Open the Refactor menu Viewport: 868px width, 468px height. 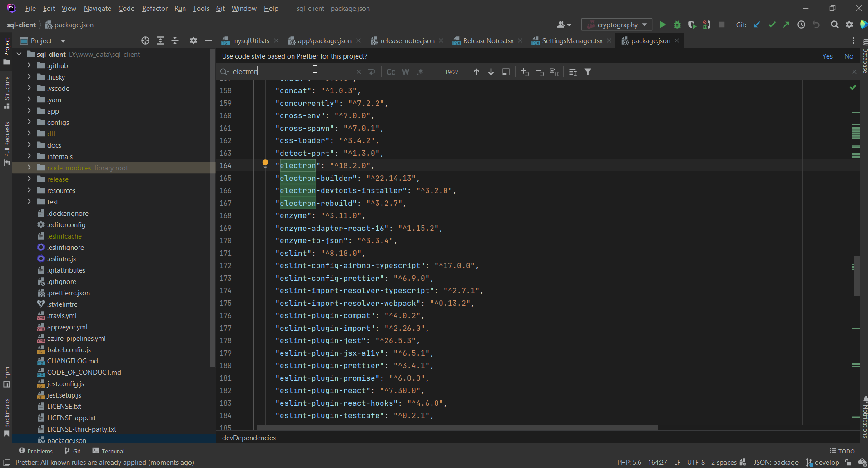pos(154,9)
